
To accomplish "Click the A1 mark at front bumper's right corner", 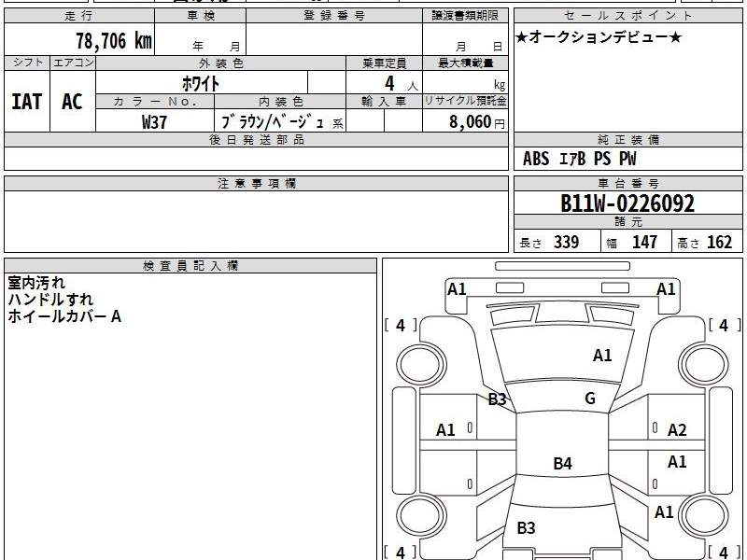I will click(x=666, y=289).
